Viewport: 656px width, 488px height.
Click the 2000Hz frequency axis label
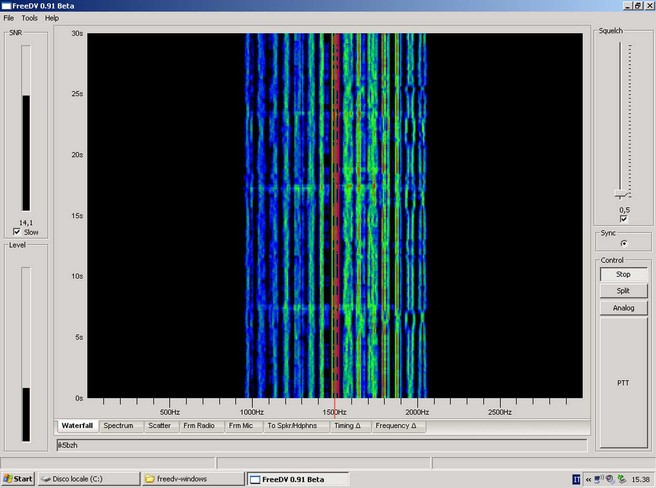pos(417,412)
